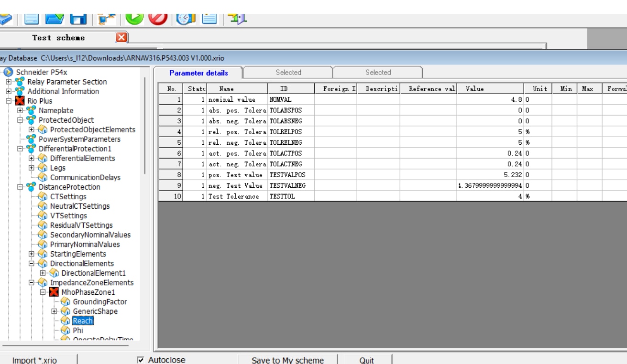This screenshot has height=364, width=627.
Task: Click the icon next to CTSettings
Action: [43, 196]
